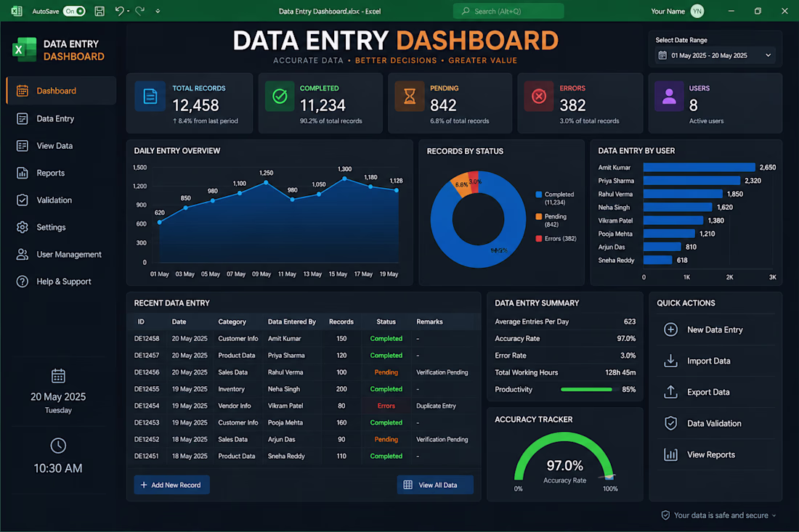
Task: Redo the last action
Action: click(x=139, y=11)
